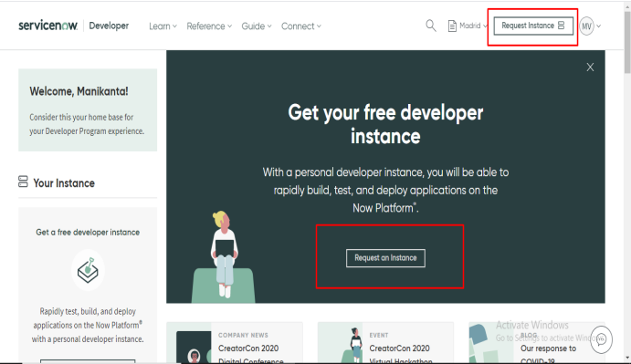The height and width of the screenshot is (364, 631).
Task: Open the chat bubble icon
Action: (x=601, y=339)
